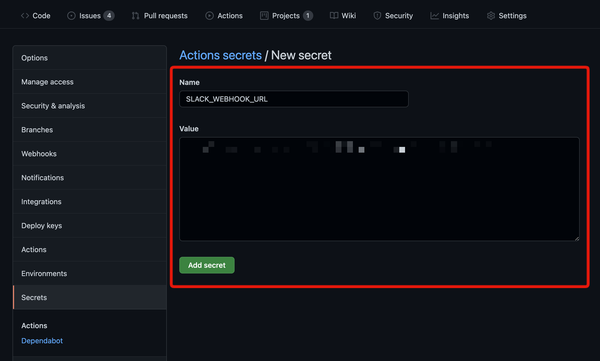Click the Projects count badge 1

(308, 16)
